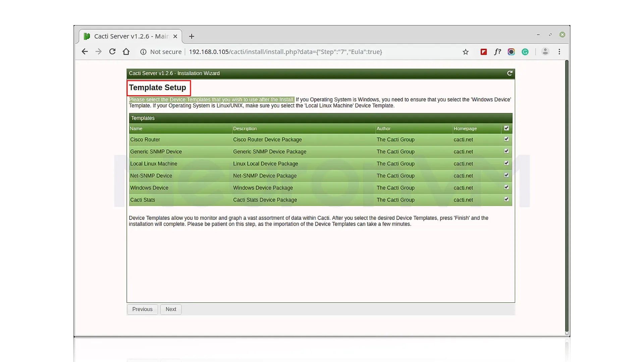Image resolution: width=644 pixels, height=362 pixels.
Task: Click 'Windows Device Package' description
Action: [263, 188]
